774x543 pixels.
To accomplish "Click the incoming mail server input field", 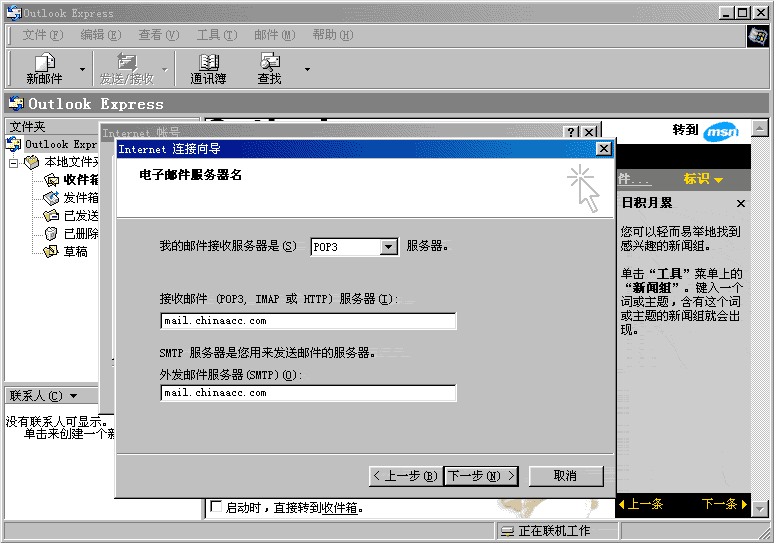I will pyautogui.click(x=309, y=321).
